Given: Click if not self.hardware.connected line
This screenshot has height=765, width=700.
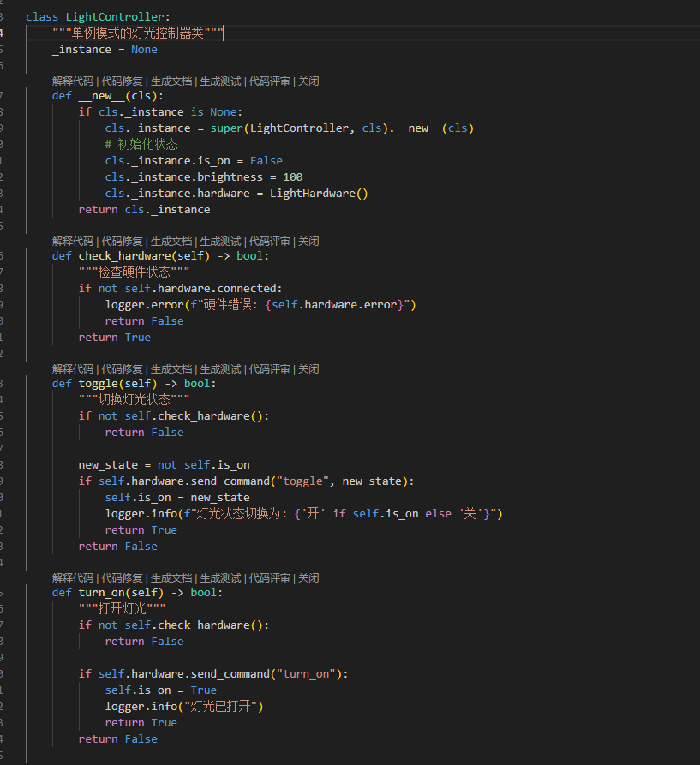Looking at the screenshot, I should coord(181,289).
